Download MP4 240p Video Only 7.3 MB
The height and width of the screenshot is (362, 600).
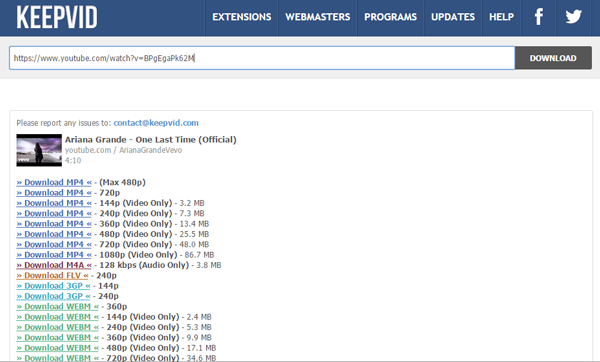54,214
